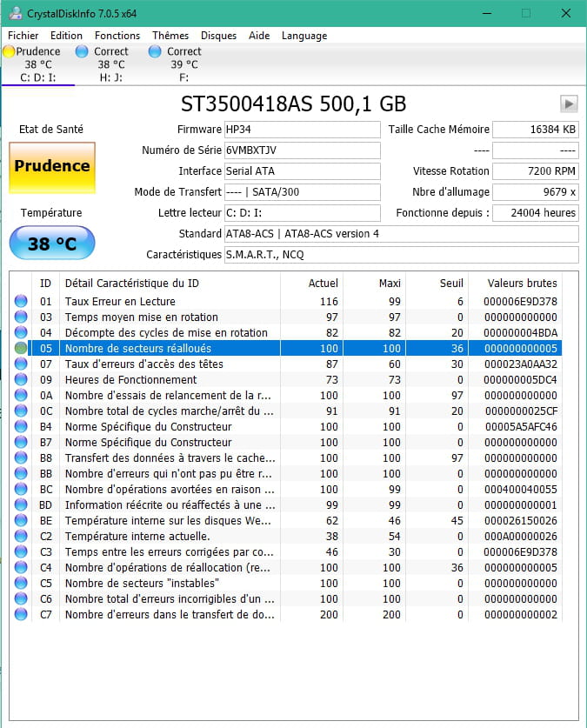
Task: Click the Firmware field showing HP34
Action: [x=303, y=130]
